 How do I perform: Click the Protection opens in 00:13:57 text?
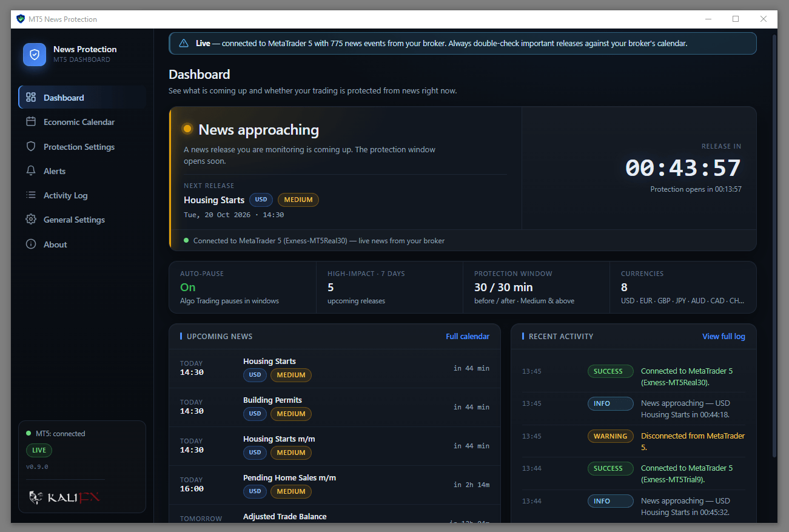pos(696,189)
